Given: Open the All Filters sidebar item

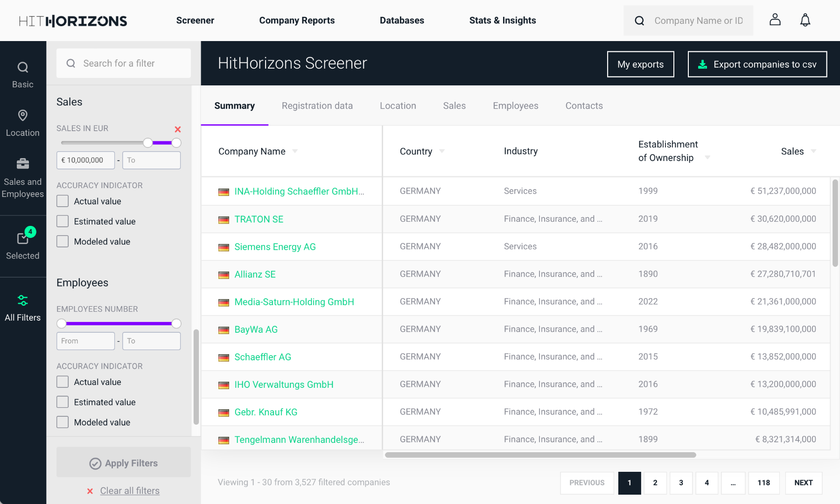Looking at the screenshot, I should 22,308.
